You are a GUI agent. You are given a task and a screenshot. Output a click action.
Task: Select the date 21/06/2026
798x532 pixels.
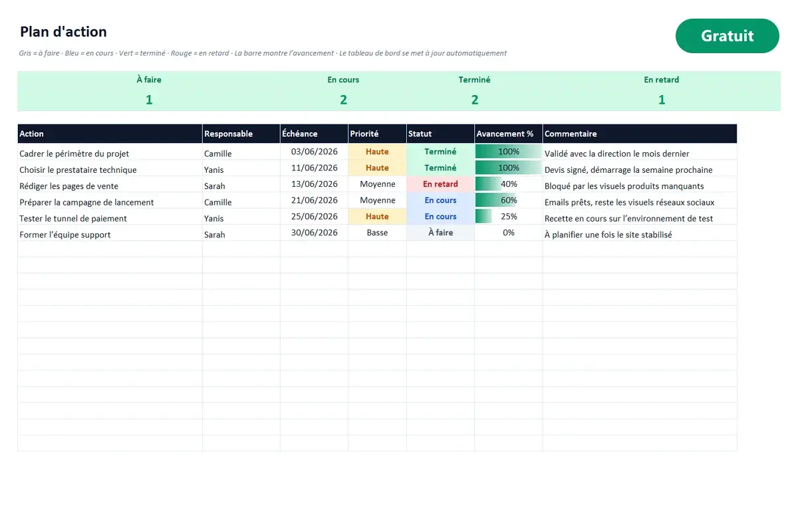pos(314,200)
